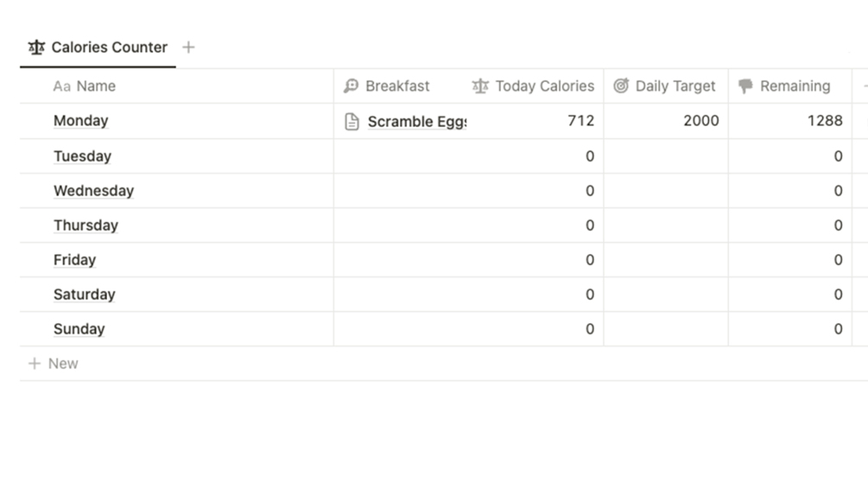This screenshot has width=868, height=488.
Task: Open the Monday row page
Action: [x=80, y=121]
